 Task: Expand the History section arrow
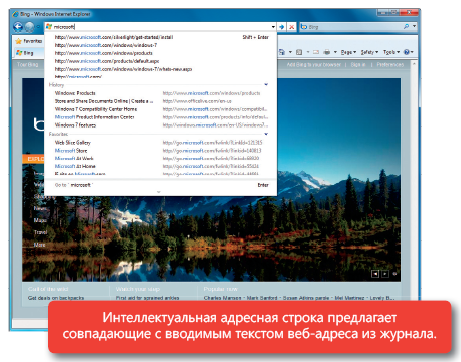click(266, 85)
